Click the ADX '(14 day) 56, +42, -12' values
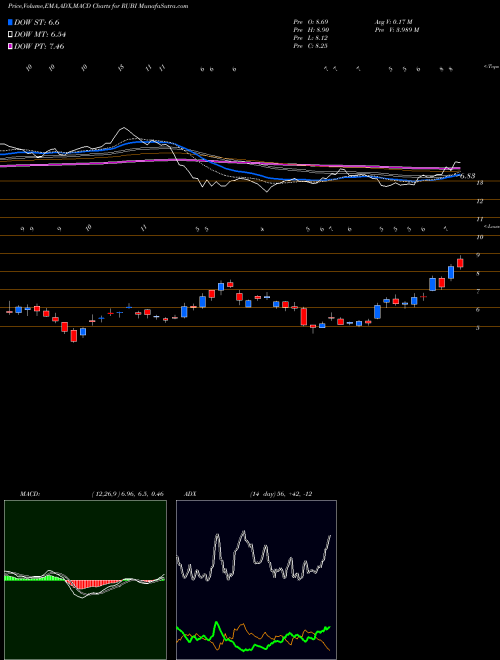Screen dimensions: 500x660 pos(280,494)
